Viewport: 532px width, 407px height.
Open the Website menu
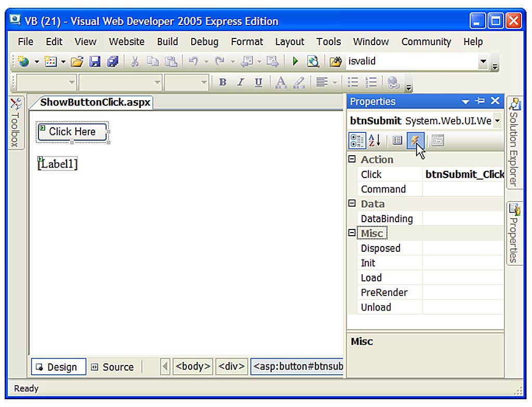(x=127, y=42)
